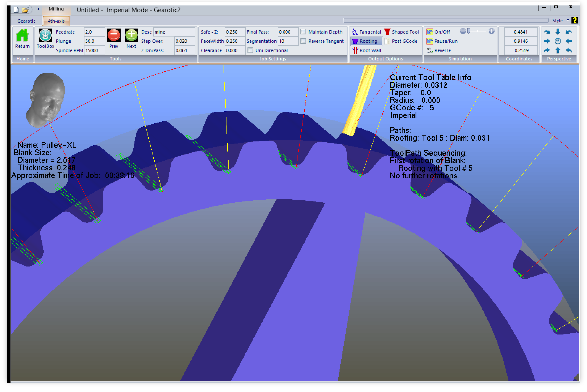Adjust the simulation speed slider
The width and height of the screenshot is (587, 392).
click(469, 31)
